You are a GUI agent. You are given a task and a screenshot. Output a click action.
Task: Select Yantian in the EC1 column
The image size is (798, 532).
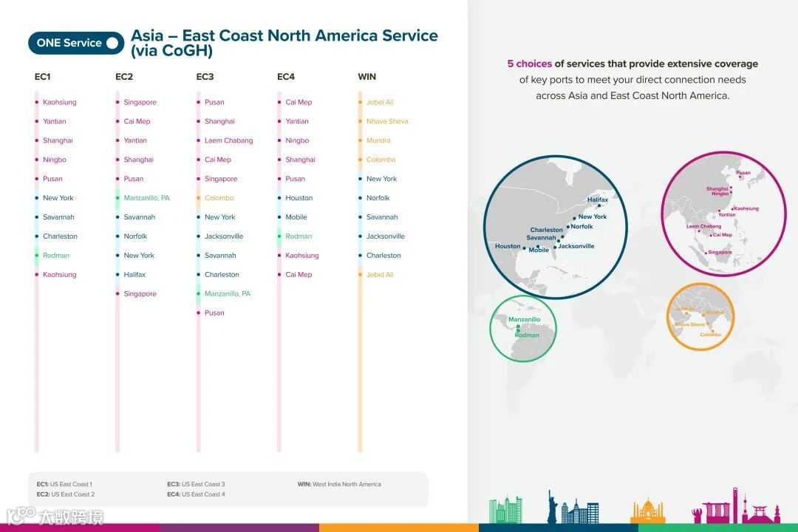point(55,121)
